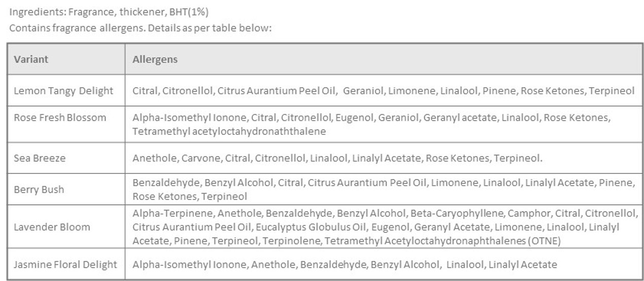Click the 'Contains fragrance allergens' sentence
Screen dimensions: 644x281
141,27
